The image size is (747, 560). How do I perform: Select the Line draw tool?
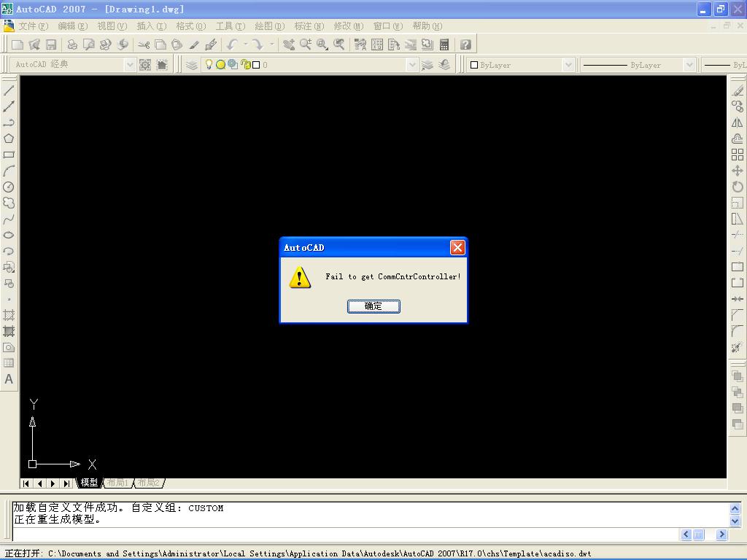pyautogui.click(x=9, y=90)
